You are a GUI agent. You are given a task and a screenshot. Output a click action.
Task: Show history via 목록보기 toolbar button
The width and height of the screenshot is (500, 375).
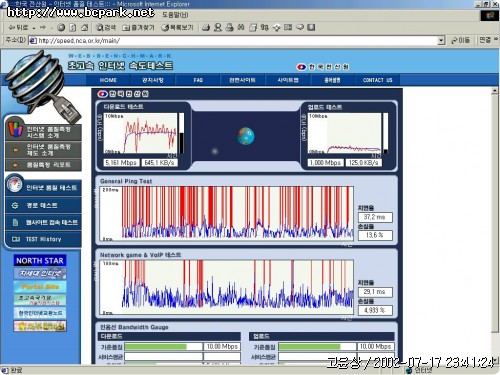click(177, 28)
